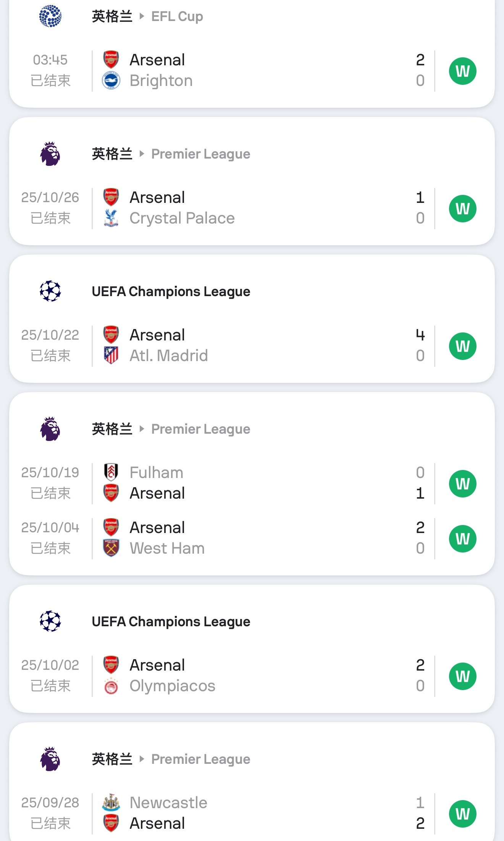Click the West Ham club crest
The height and width of the screenshot is (841, 504).
click(111, 548)
